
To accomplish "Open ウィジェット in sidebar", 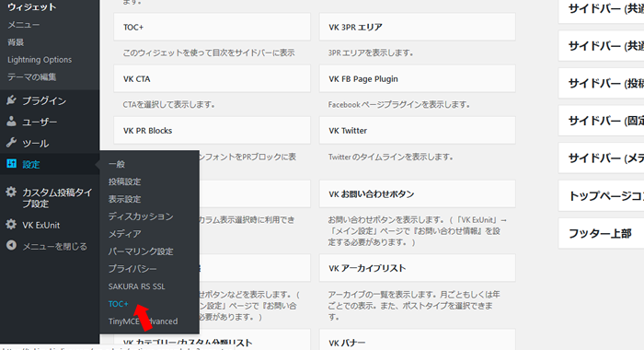I will click(31, 7).
